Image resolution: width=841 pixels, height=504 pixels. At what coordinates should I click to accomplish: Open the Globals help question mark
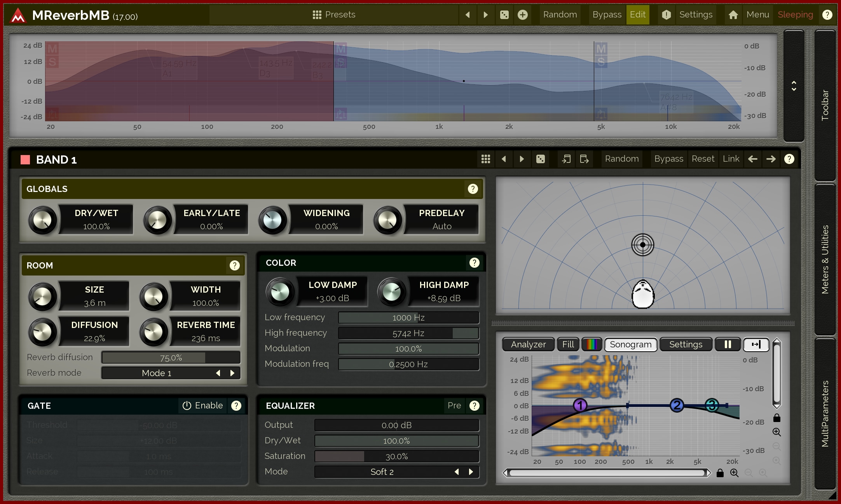pyautogui.click(x=473, y=189)
